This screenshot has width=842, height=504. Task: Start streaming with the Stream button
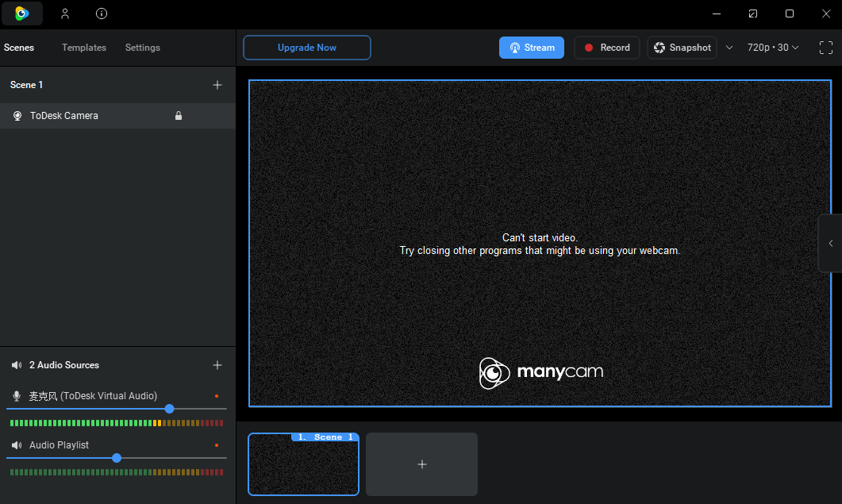tap(531, 47)
